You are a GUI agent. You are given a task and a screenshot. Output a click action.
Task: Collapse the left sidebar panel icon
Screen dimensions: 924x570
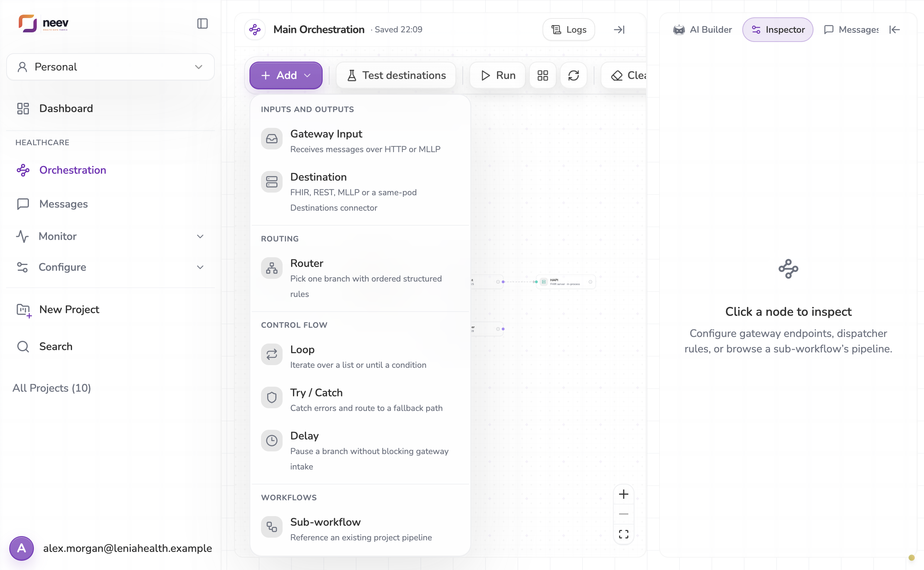coord(202,23)
